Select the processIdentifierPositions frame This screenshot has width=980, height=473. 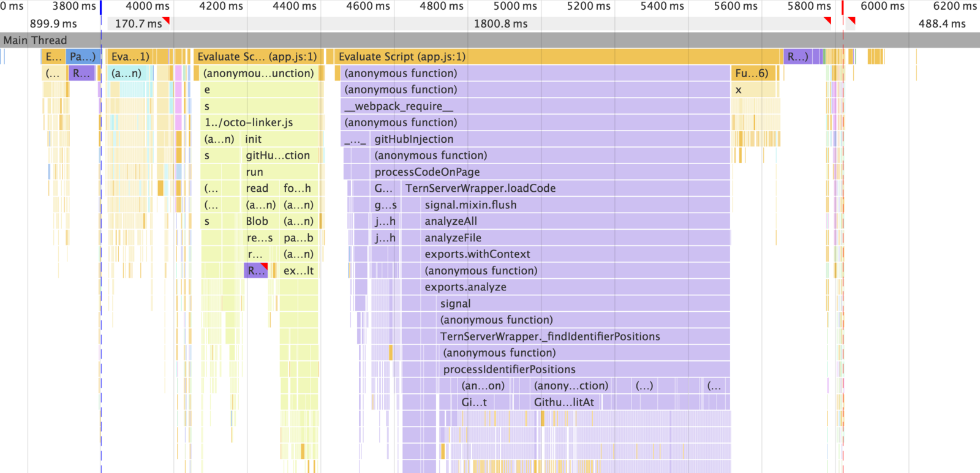[584, 369]
